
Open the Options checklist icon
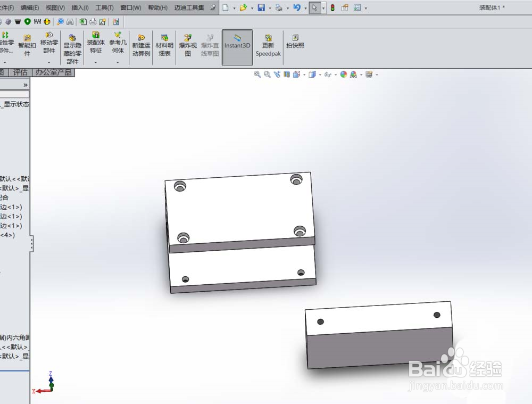pyautogui.click(x=357, y=7)
